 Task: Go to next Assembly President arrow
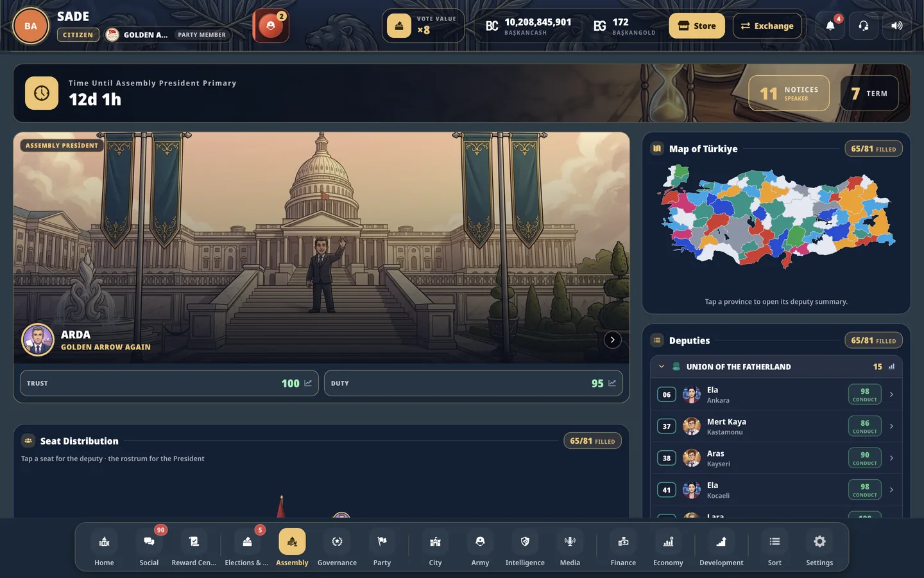[613, 340]
